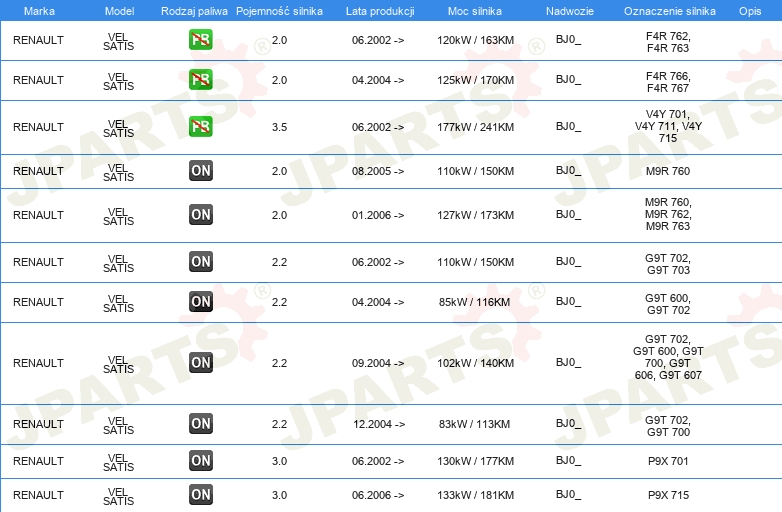Screen dimensions: 782x512
Task: Click the ON diesel icon in the 85kW / 116KM row
Action: point(201,301)
